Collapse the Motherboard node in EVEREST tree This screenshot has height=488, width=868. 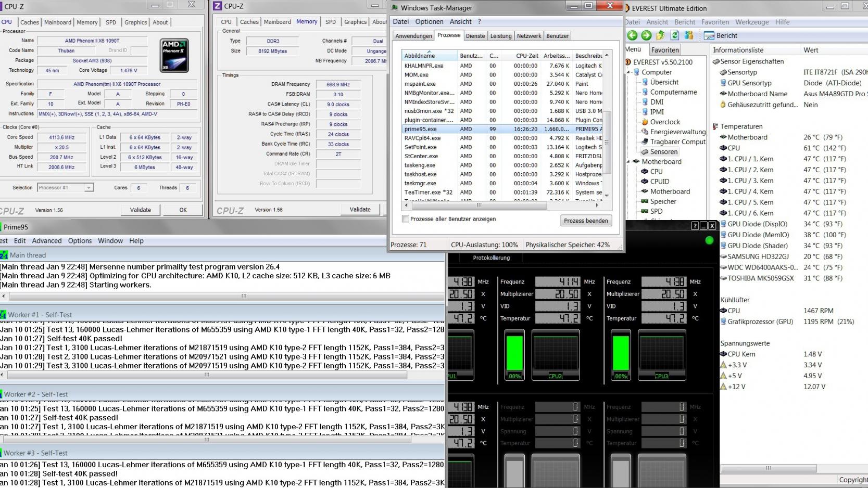tap(628, 162)
